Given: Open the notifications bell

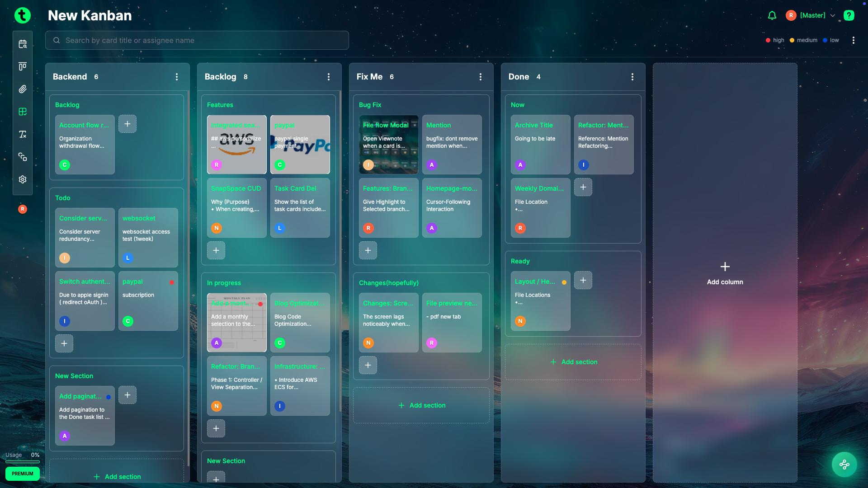Looking at the screenshot, I should click(x=772, y=15).
